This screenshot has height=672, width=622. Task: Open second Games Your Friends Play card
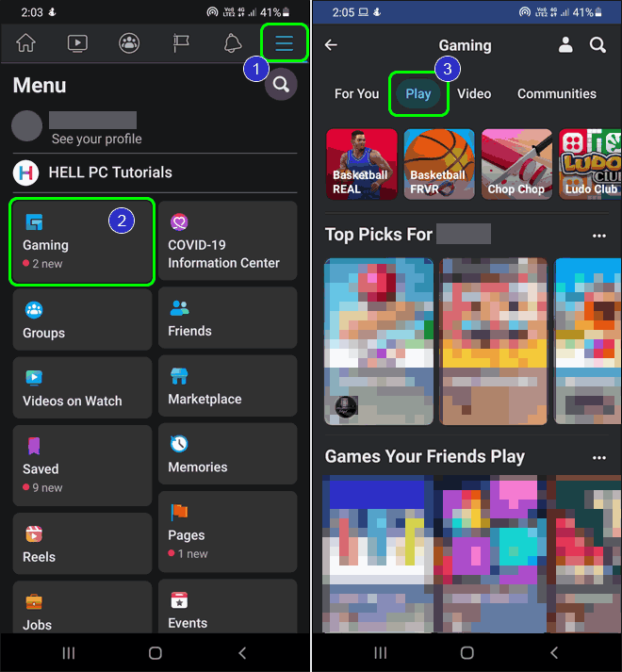coord(490,553)
